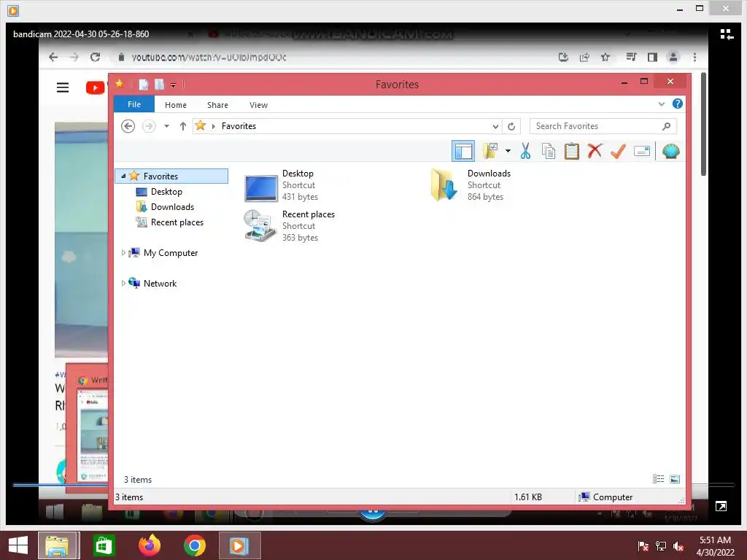Open address bar history dropdown

[x=495, y=126]
